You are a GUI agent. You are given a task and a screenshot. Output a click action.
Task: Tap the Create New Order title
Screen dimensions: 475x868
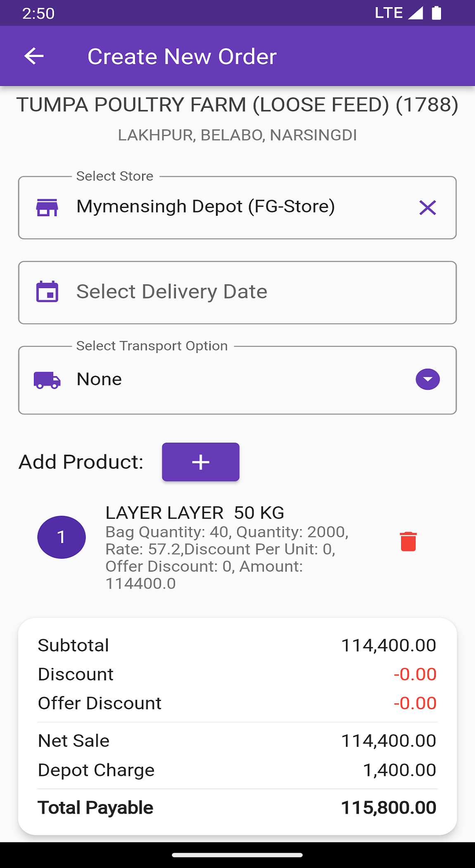tap(182, 57)
